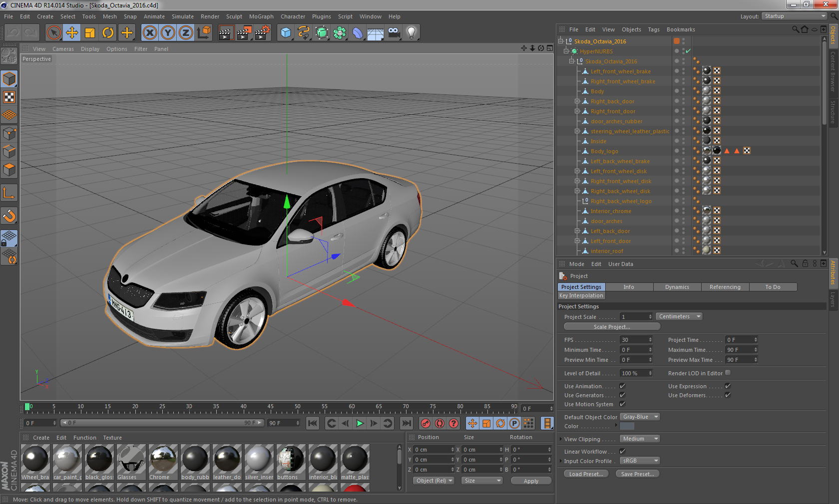839x504 pixels.
Task: Toggle Z-axis lock
Action: 186,33
